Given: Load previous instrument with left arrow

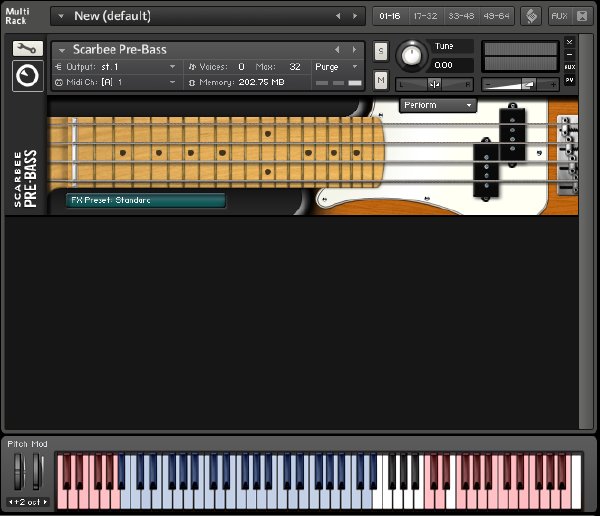Looking at the screenshot, I should 337,50.
